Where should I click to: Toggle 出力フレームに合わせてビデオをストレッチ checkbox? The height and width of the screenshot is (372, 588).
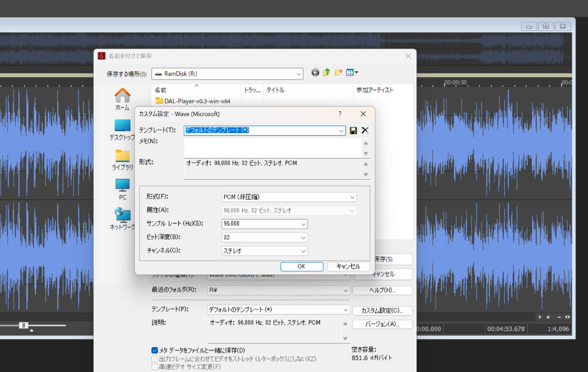click(155, 359)
